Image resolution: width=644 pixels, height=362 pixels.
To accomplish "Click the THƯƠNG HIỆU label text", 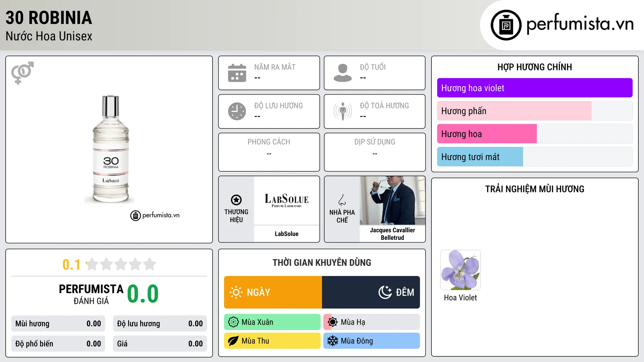I will point(236,216).
